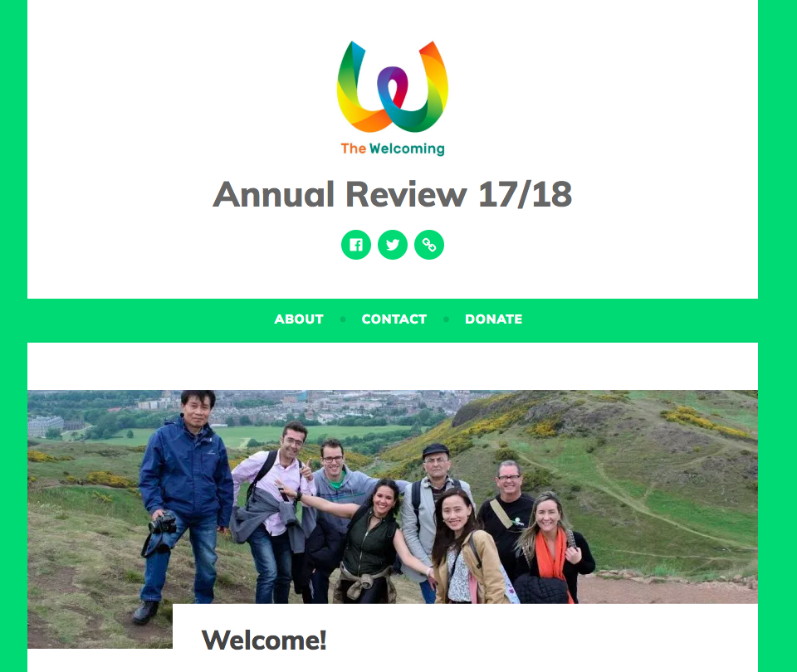Click the group hillside photo banner
Screen dimensions: 797x672
pos(393,508)
